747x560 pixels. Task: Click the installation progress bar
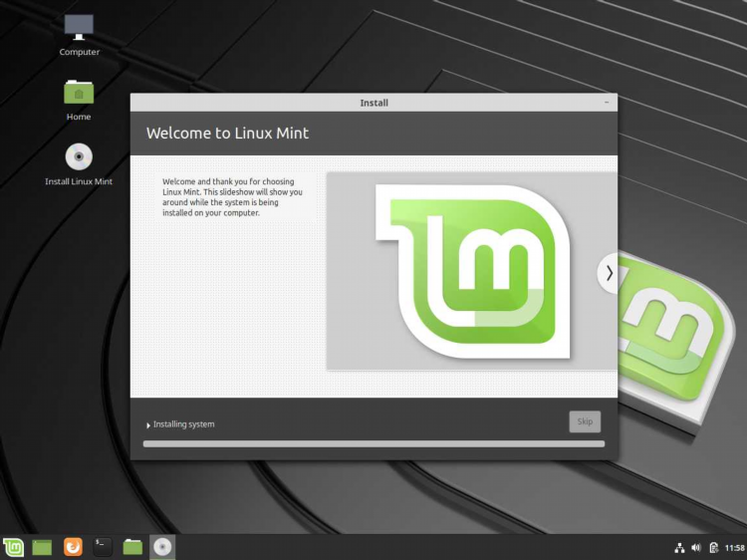(373, 443)
